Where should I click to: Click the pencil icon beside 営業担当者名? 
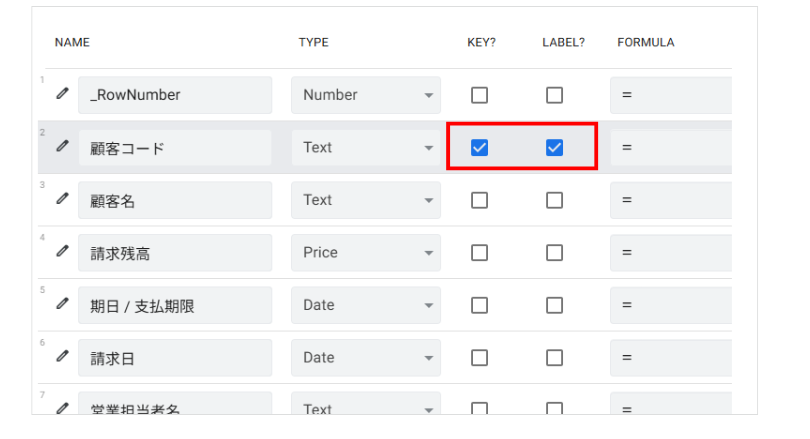click(62, 407)
